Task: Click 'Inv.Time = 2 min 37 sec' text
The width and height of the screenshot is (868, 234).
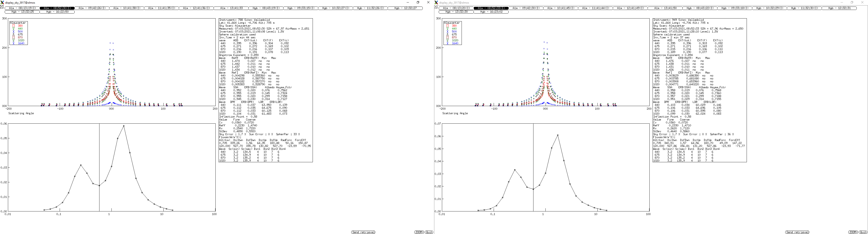Action: tap(671, 38)
